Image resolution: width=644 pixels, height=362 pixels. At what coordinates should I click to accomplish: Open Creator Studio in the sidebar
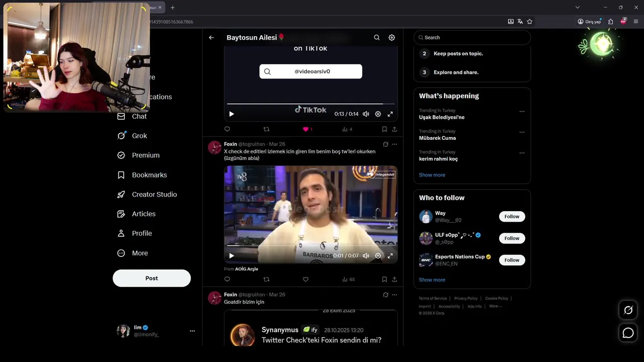coord(147,195)
